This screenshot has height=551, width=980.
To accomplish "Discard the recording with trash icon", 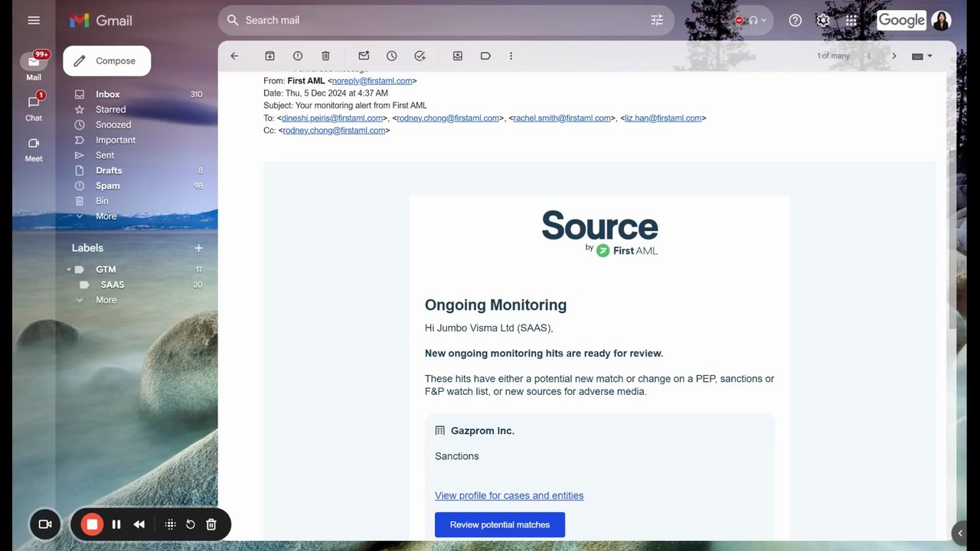I will [x=211, y=524].
